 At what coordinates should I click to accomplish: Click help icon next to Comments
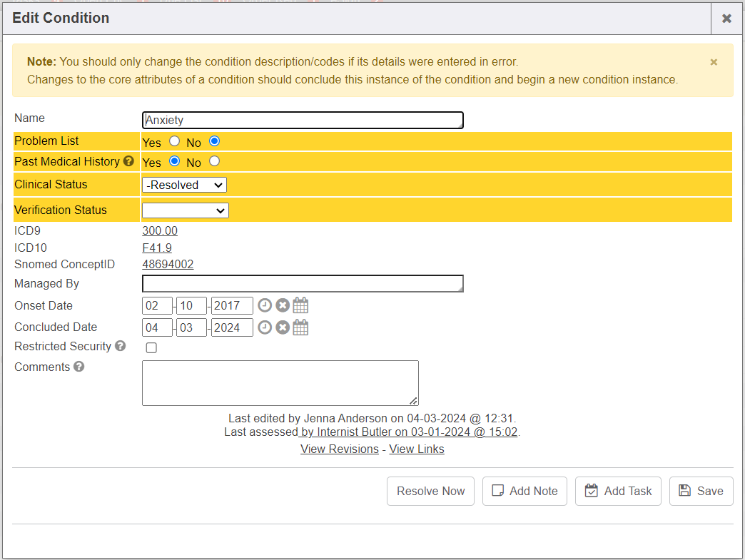(x=78, y=367)
